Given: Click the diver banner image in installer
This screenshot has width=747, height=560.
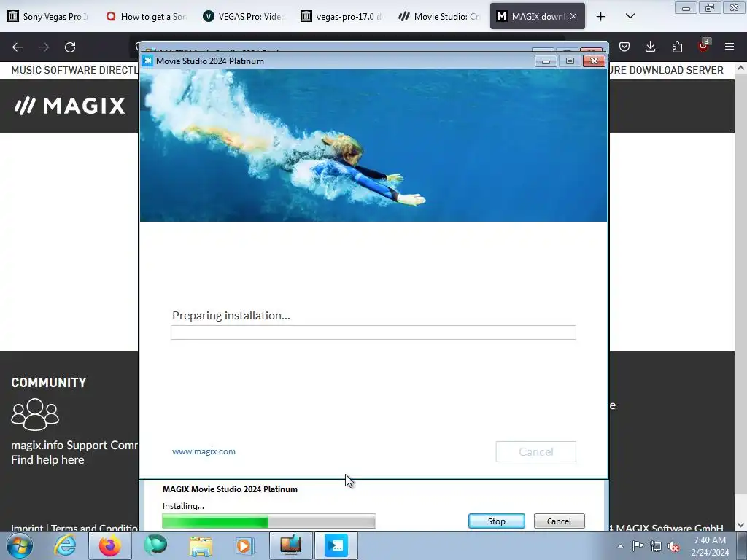Looking at the screenshot, I should point(373,146).
